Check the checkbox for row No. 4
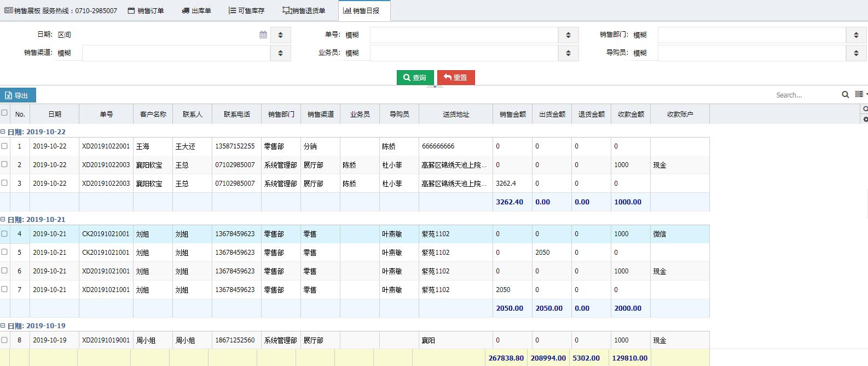 tap(4, 233)
